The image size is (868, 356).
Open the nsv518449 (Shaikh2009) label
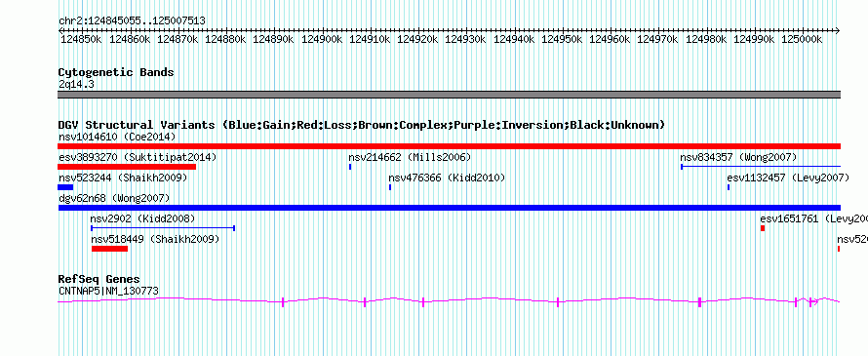(x=155, y=239)
